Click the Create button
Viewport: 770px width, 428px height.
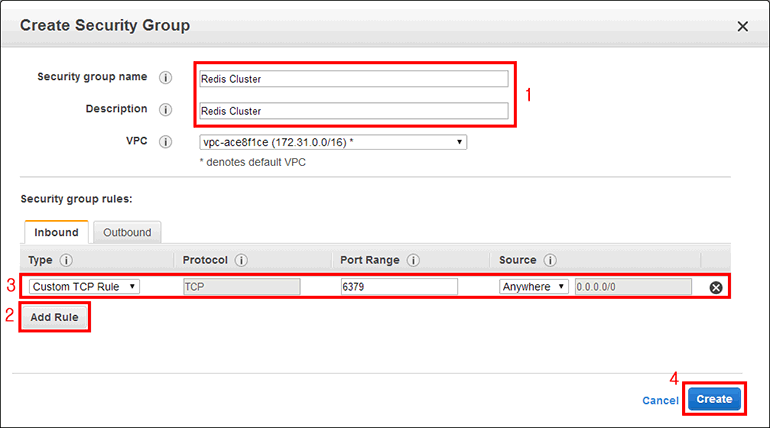coord(714,399)
